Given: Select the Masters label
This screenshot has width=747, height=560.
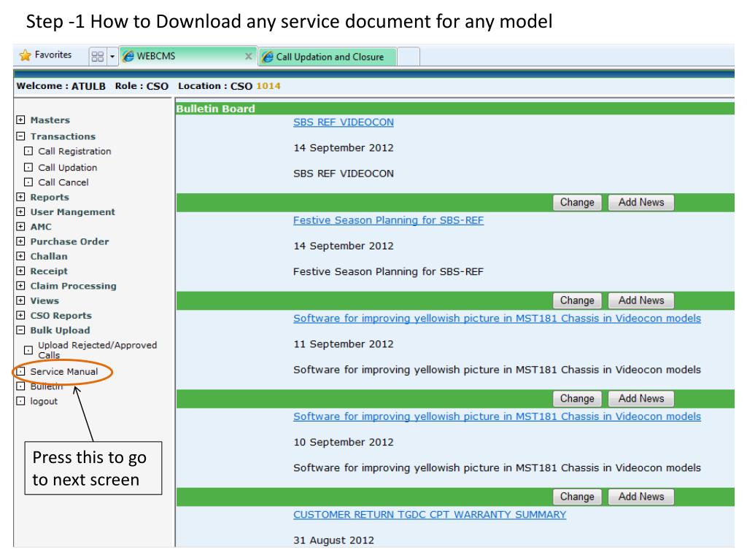Looking at the screenshot, I should pyautogui.click(x=50, y=120).
